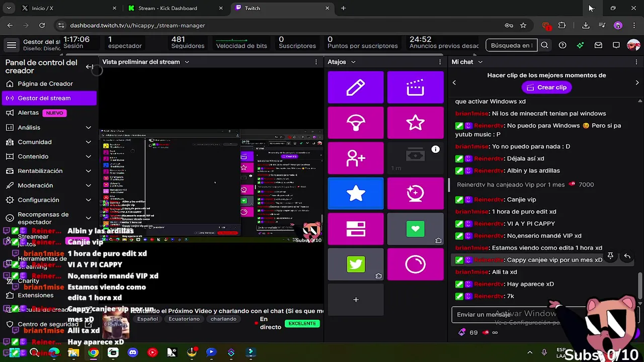Open the inbox tray icon
This screenshot has height=362, width=644.
(598, 45)
